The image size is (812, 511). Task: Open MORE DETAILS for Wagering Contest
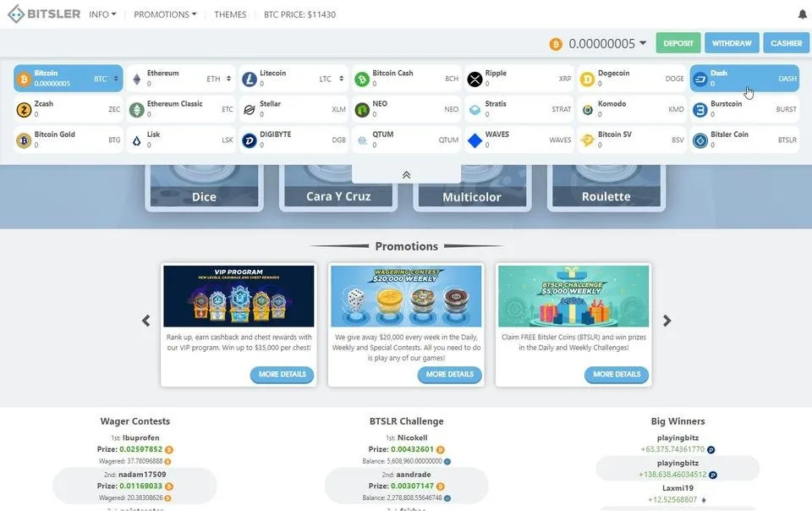[449, 374]
